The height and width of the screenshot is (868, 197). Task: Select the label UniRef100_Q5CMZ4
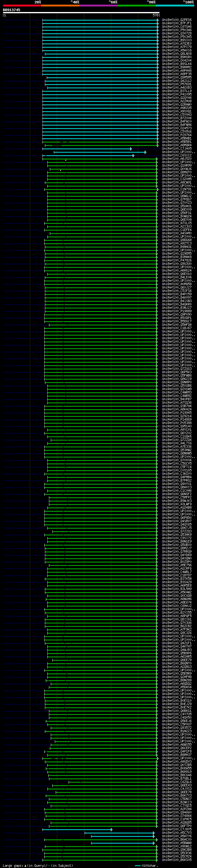coord(177,857)
